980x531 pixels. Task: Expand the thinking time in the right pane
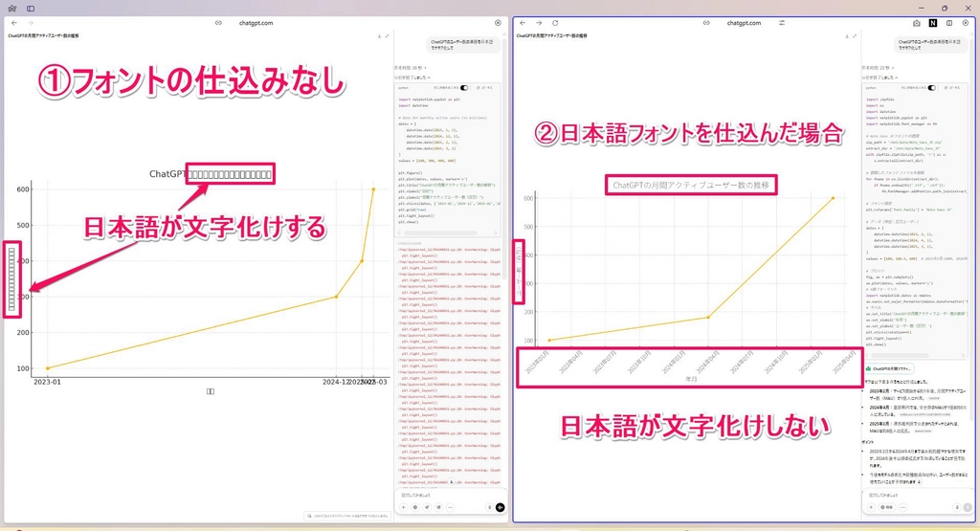click(x=878, y=68)
